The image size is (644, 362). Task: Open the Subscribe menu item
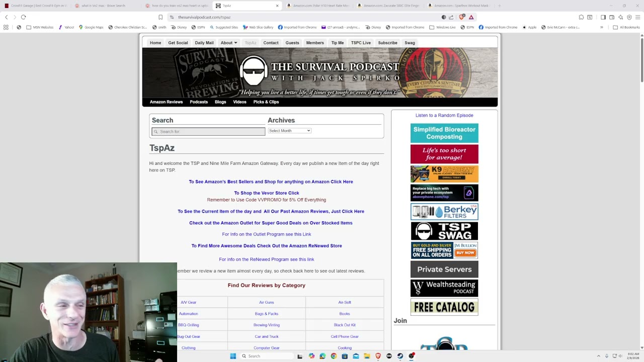click(388, 43)
